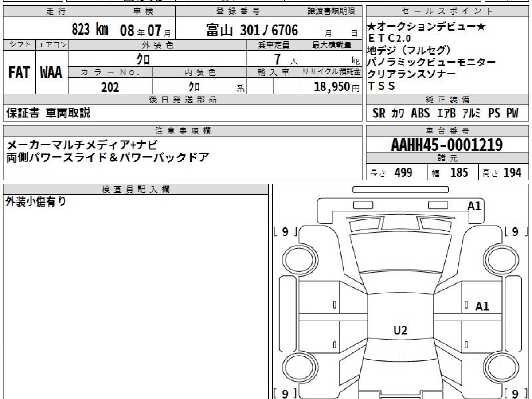Click the FAT shift value
The image size is (532, 399).
(x=19, y=73)
